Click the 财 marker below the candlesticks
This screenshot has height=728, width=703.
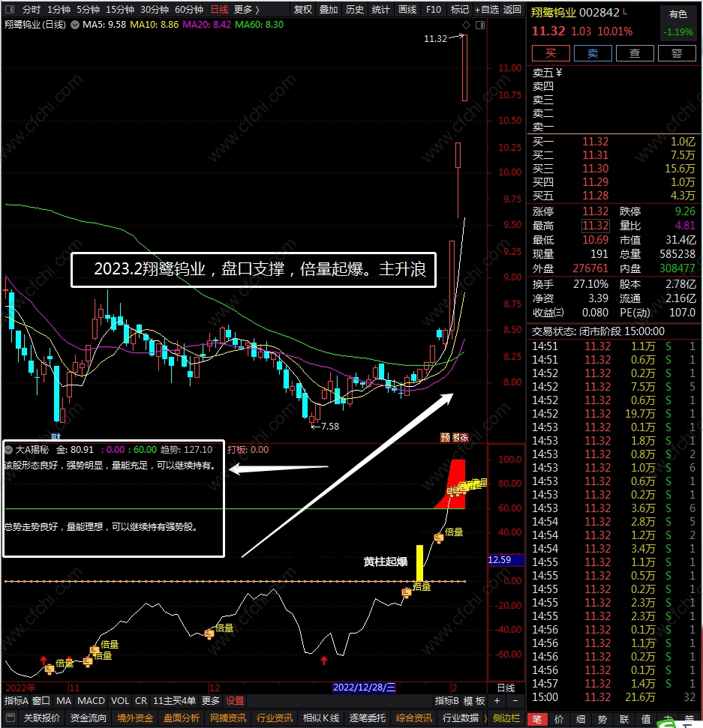[x=56, y=436]
